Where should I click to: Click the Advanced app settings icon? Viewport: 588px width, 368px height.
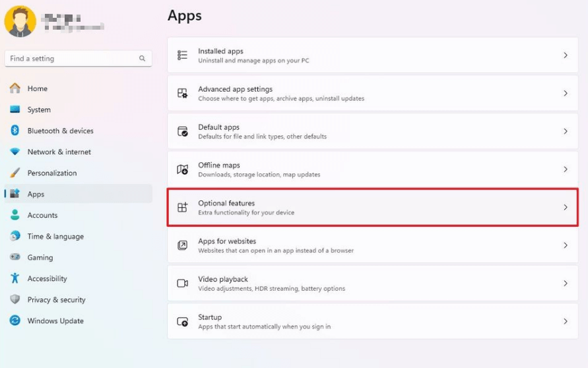pos(183,94)
